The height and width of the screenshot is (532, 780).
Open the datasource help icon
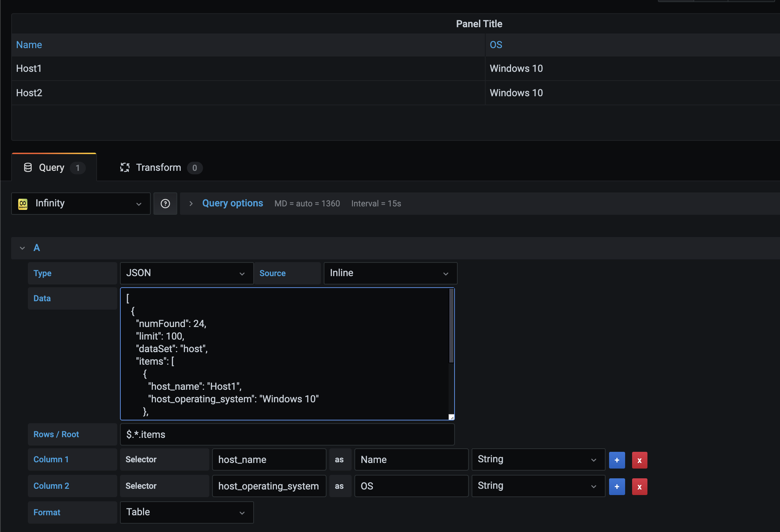(165, 204)
